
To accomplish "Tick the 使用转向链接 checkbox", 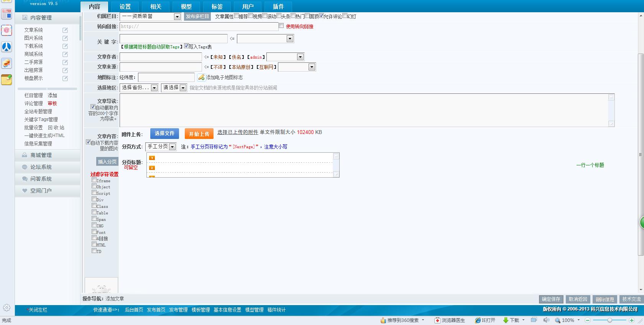I will (x=281, y=26).
